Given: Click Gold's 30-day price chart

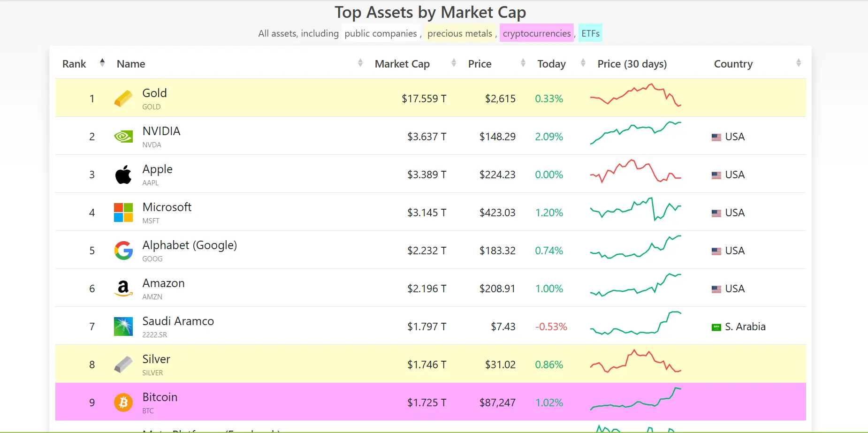Looking at the screenshot, I should click(x=636, y=95).
